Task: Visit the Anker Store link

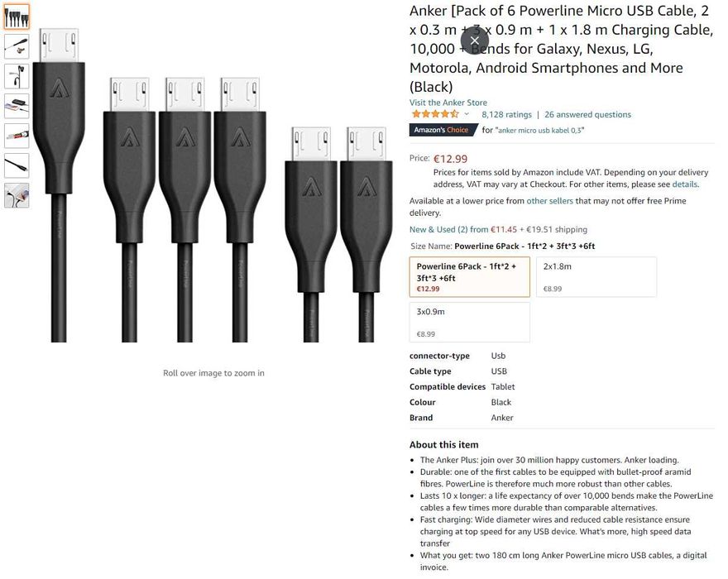Action: tap(448, 103)
